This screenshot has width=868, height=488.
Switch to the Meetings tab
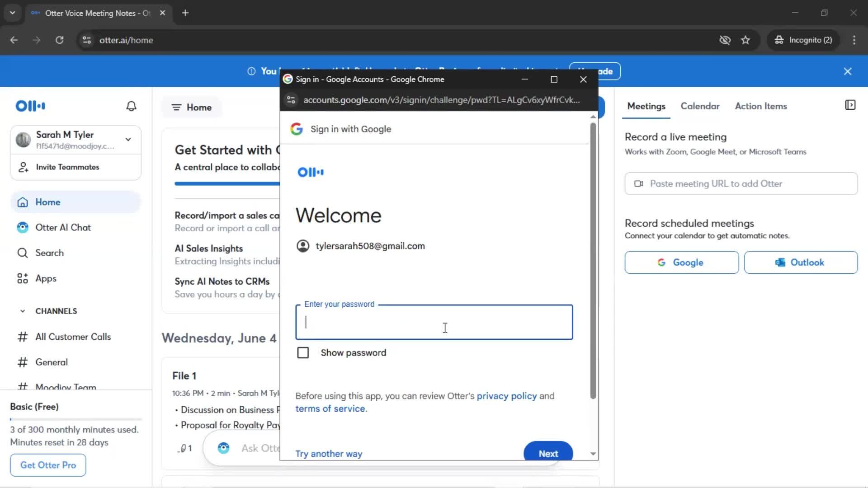point(646,106)
